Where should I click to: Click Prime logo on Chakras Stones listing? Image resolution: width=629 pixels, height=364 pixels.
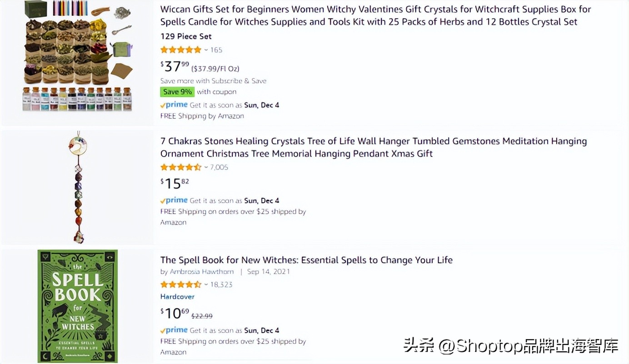pos(174,201)
